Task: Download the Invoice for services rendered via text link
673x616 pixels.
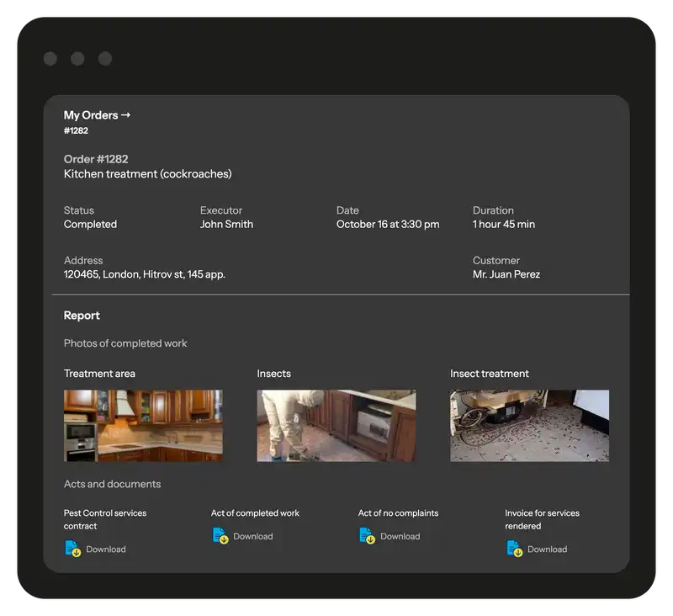Action: [547, 550]
